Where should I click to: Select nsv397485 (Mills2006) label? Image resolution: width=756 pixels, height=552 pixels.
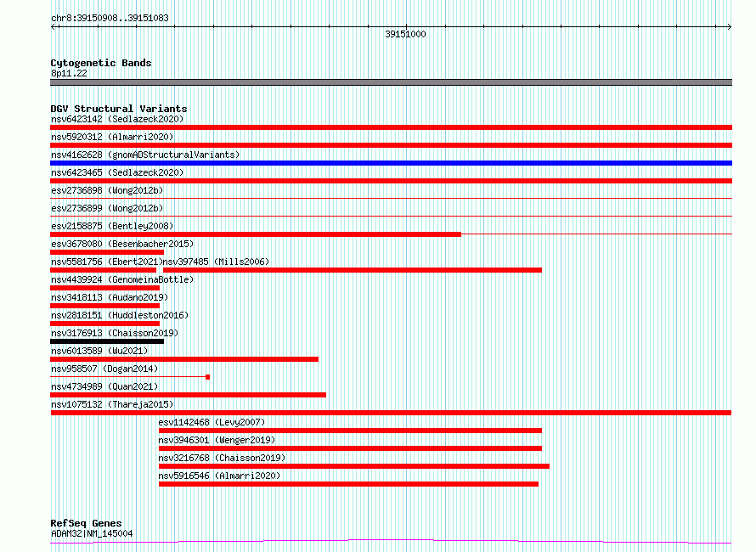click(216, 262)
